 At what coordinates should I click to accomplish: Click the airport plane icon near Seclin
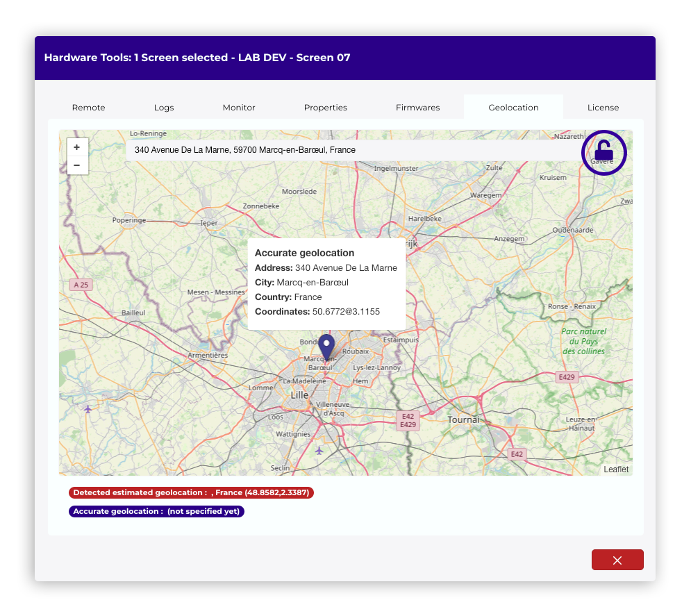tap(319, 451)
